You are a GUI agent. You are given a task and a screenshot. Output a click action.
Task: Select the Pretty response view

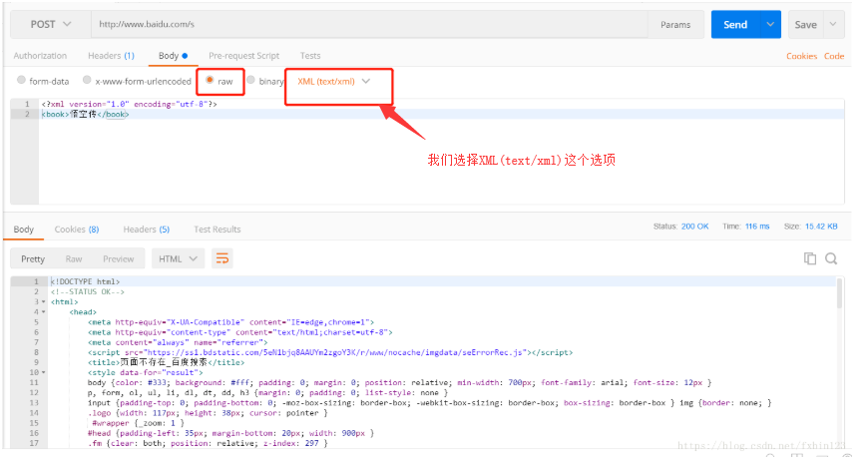pyautogui.click(x=33, y=259)
